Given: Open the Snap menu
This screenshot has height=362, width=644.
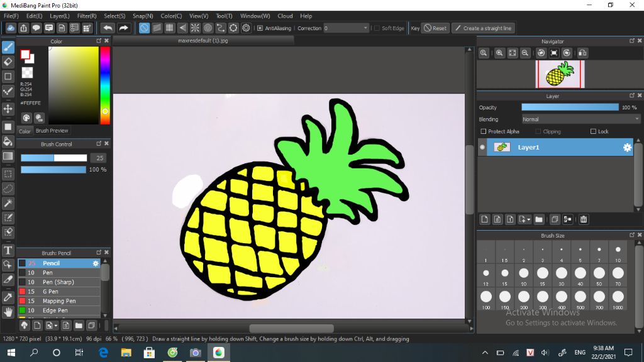Looking at the screenshot, I should click(143, 16).
